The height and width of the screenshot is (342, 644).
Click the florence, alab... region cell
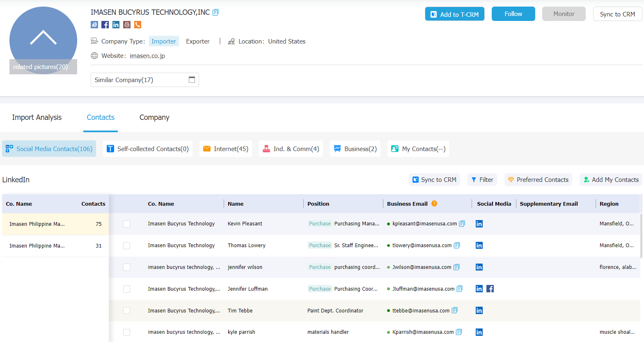618,267
